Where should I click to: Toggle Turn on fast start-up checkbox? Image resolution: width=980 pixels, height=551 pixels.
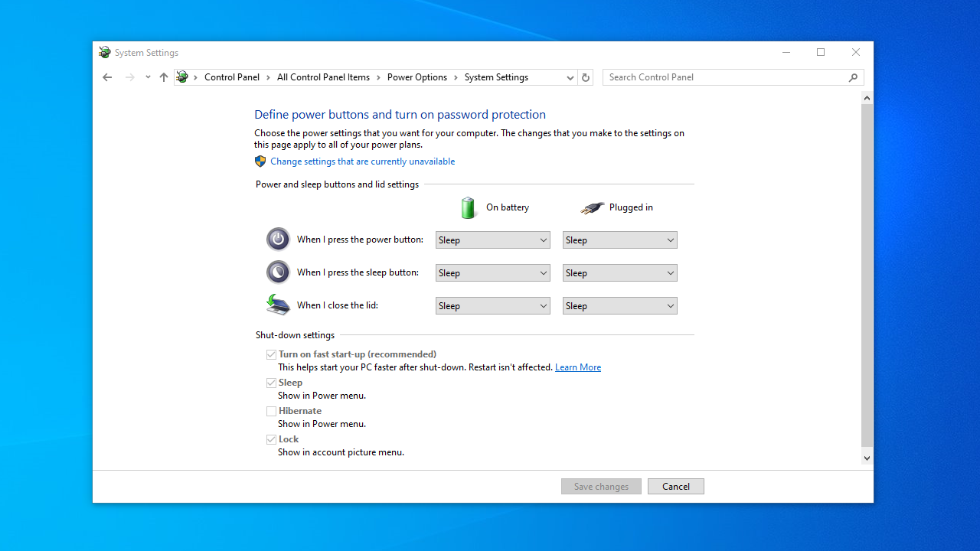(x=271, y=354)
